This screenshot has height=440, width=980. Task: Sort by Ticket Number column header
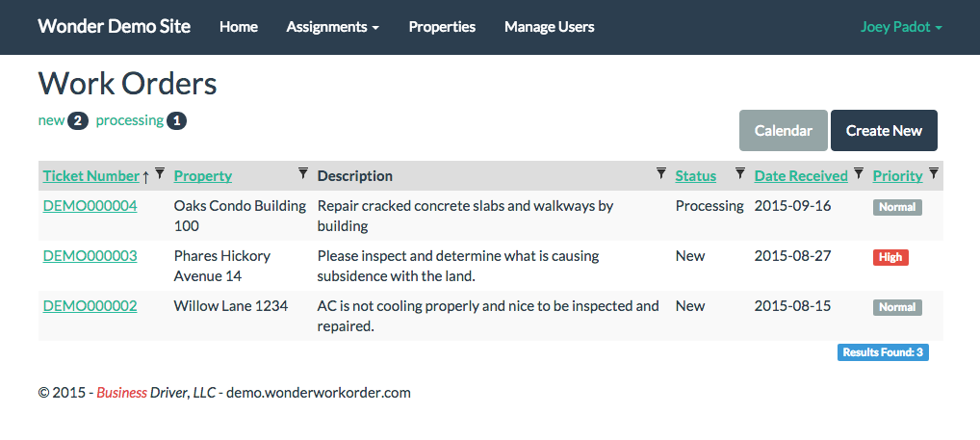91,176
